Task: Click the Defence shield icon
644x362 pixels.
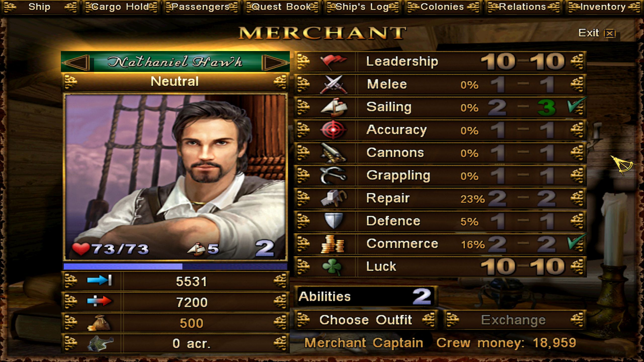Action: coord(333,221)
